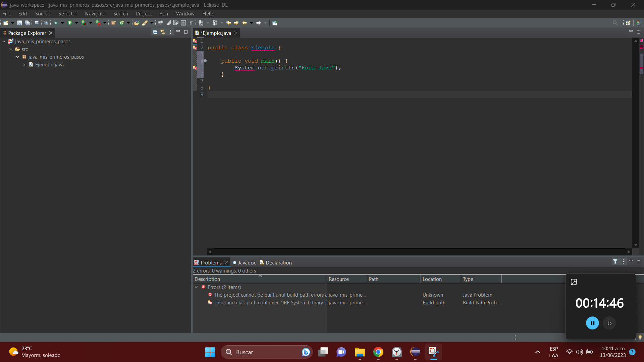The width and height of the screenshot is (644, 362).
Task: Open the Problems view menu
Action: click(x=623, y=261)
